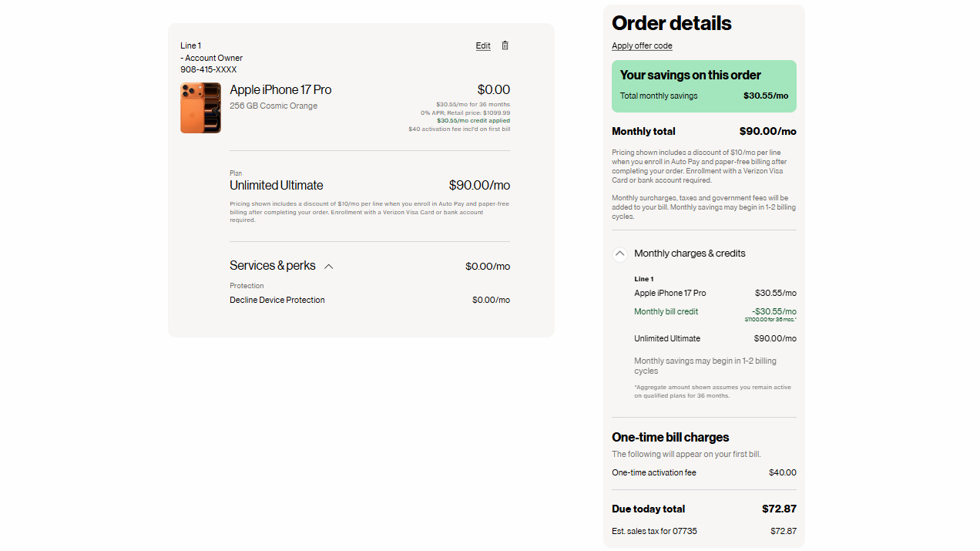
Task: Click the green Your savings on this order banner
Action: pyautogui.click(x=703, y=86)
